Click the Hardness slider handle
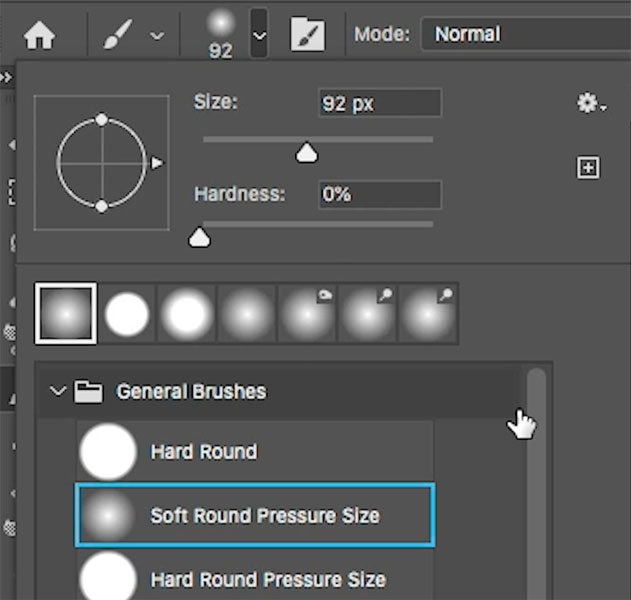 199,237
